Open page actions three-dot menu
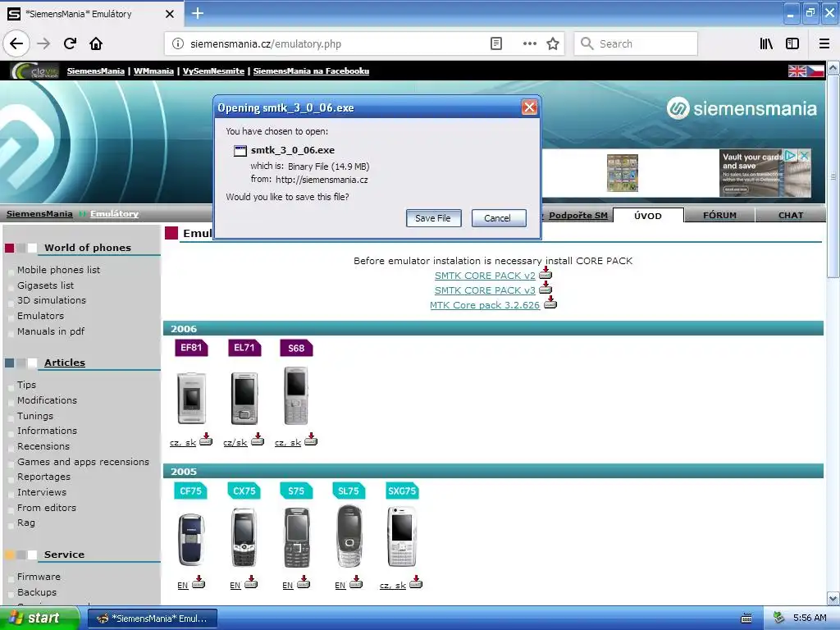 [529, 44]
